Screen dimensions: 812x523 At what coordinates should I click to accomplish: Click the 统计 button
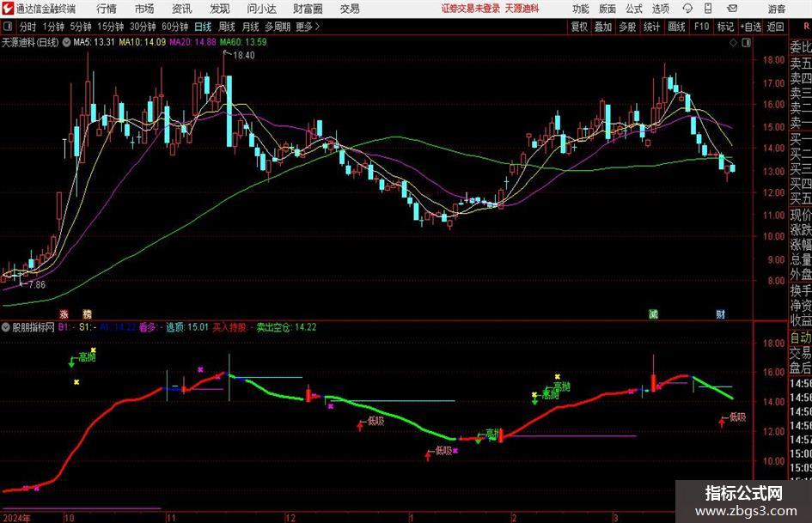coord(651,27)
